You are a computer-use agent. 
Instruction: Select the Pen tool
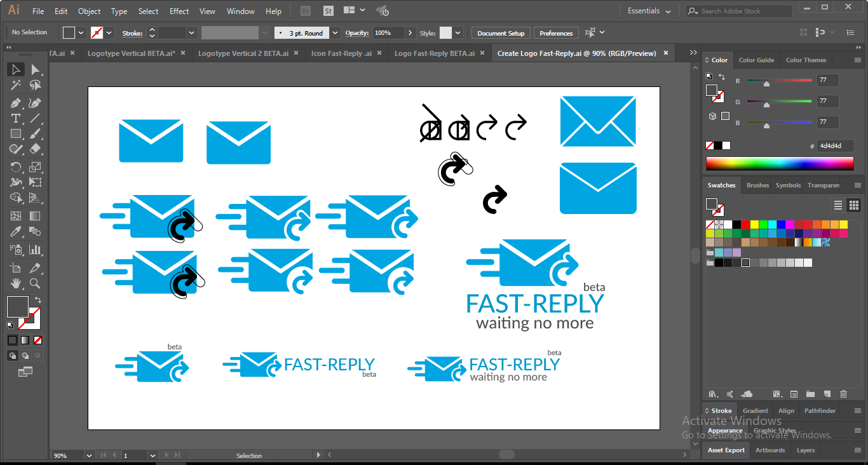tap(16, 103)
